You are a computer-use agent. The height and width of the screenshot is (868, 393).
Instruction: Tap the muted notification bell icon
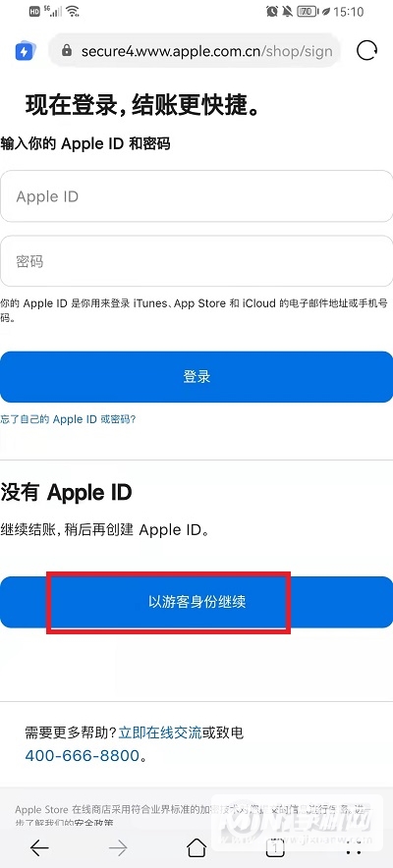(287, 11)
